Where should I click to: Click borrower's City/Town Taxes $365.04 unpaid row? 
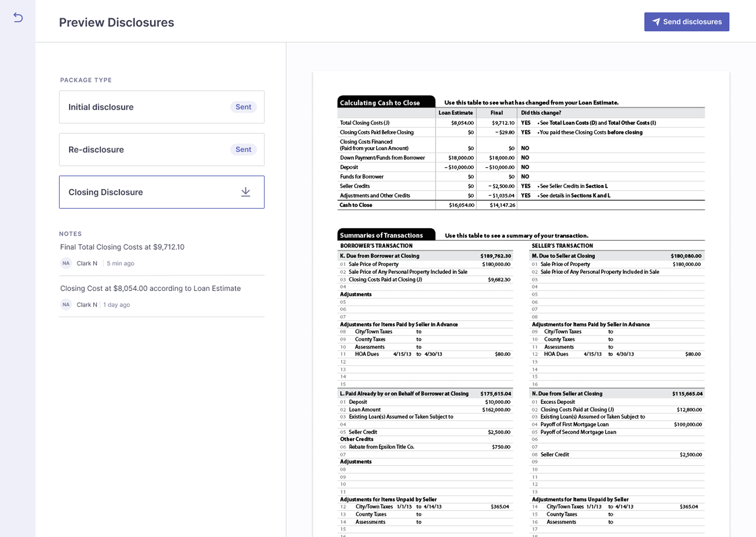[x=425, y=507]
